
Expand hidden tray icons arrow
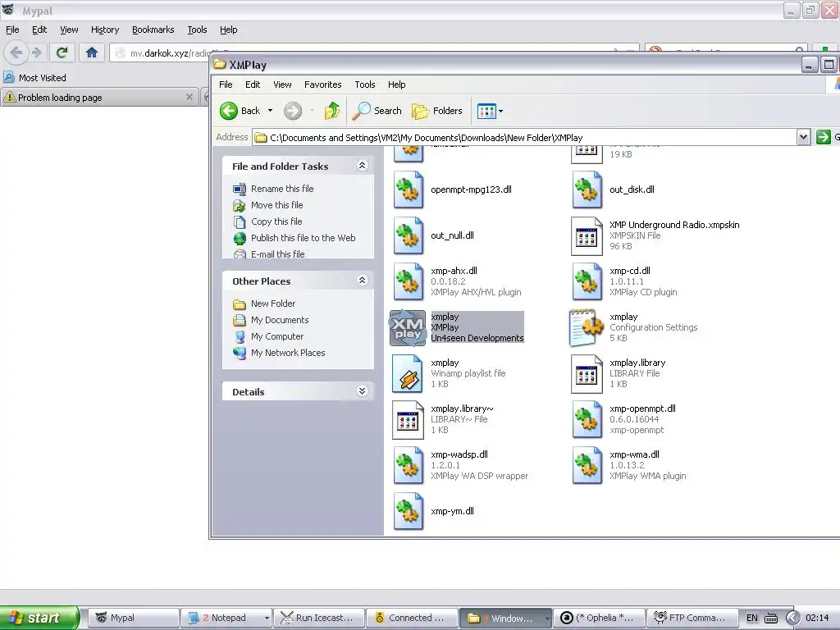tap(792, 619)
